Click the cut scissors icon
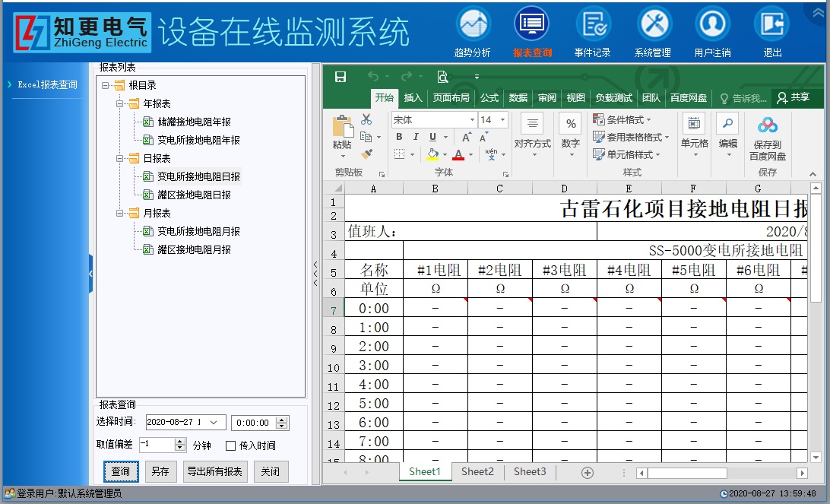Viewport: 830px width, 504px height. (366, 119)
